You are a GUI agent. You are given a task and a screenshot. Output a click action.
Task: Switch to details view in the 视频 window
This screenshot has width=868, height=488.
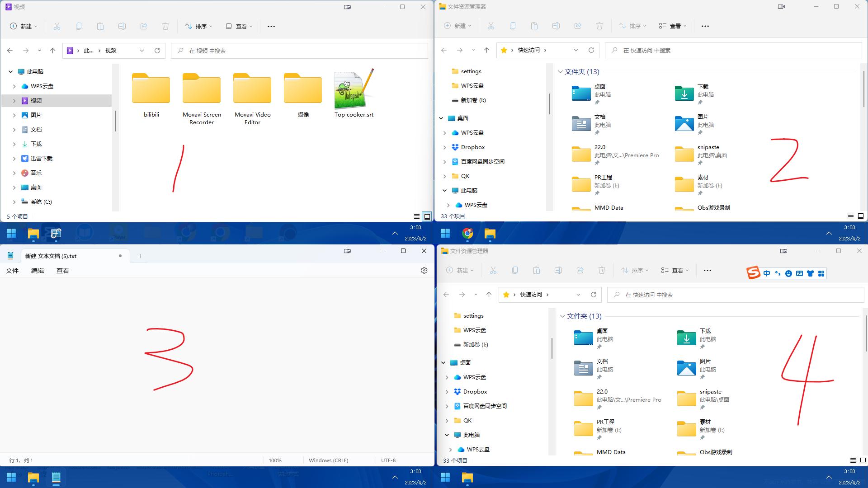pyautogui.click(x=417, y=216)
